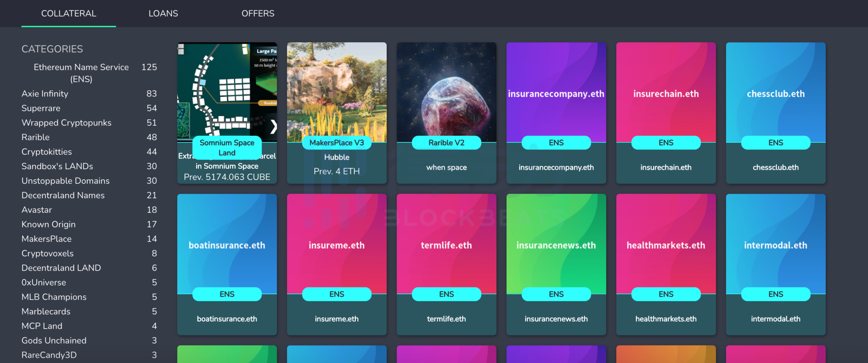
Task: Click the Somnium Space Land badge
Action: coord(227,148)
